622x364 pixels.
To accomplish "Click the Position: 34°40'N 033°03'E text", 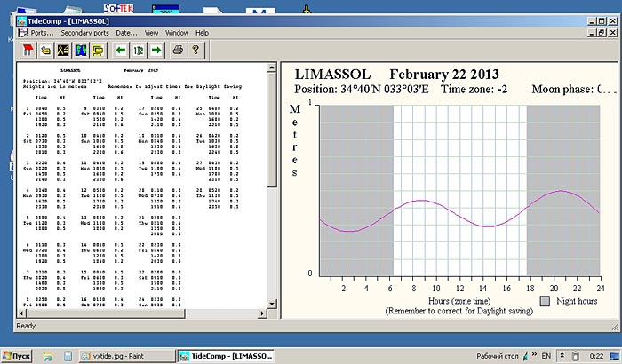I will click(362, 89).
